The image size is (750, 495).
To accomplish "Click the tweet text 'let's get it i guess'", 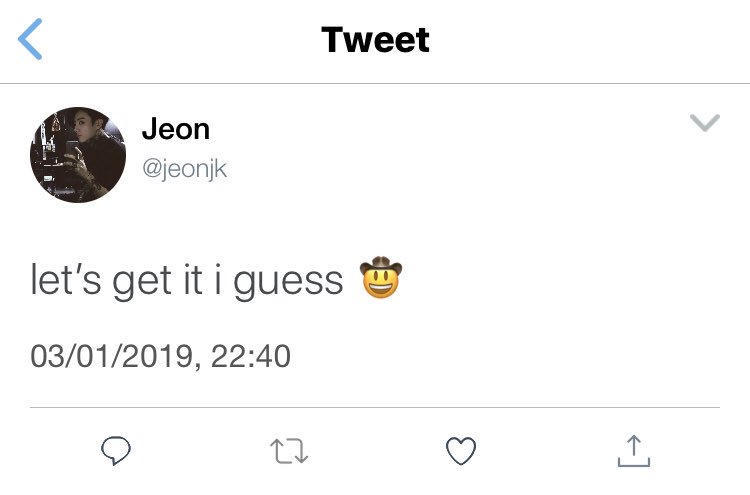I will click(x=187, y=281).
